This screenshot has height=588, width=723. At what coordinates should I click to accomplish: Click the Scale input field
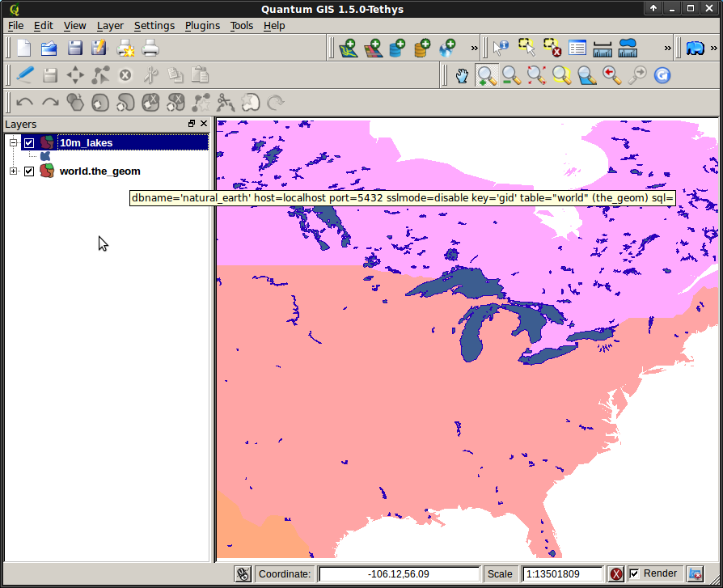point(562,574)
